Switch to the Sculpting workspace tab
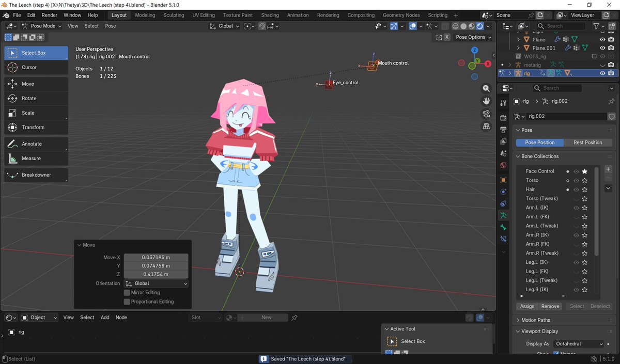620x364 pixels. point(174,15)
